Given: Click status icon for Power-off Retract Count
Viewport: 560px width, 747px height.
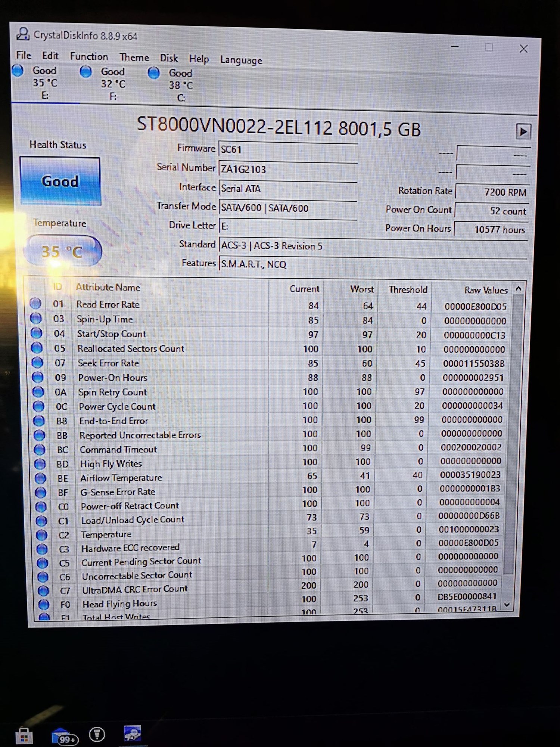Looking at the screenshot, I should click(41, 507).
